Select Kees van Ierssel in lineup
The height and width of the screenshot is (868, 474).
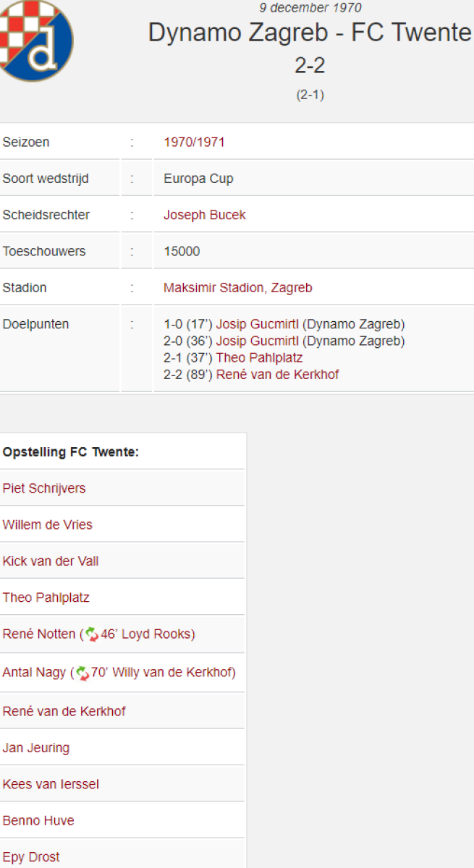[x=51, y=784]
